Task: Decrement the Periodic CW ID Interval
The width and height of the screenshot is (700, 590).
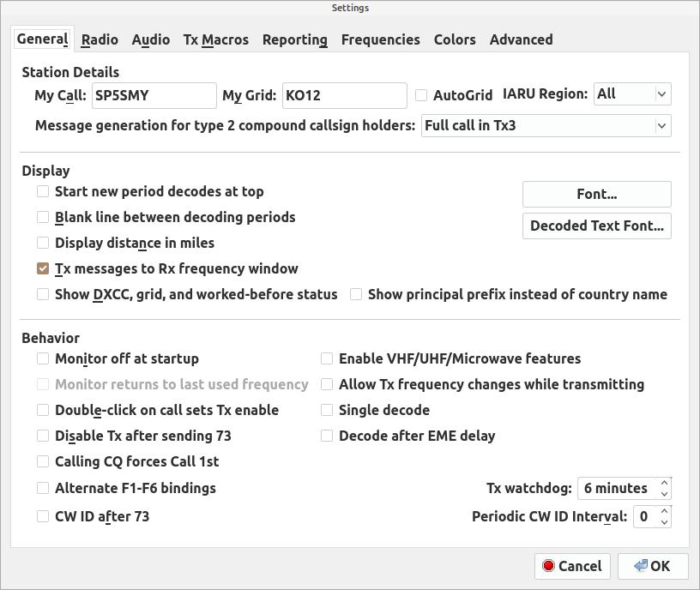Action: (664, 521)
